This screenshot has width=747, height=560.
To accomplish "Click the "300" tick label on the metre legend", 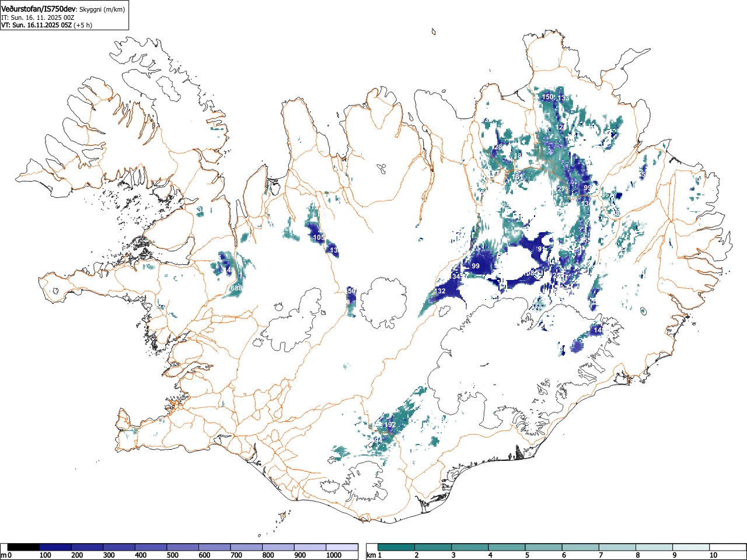I will (x=109, y=555).
